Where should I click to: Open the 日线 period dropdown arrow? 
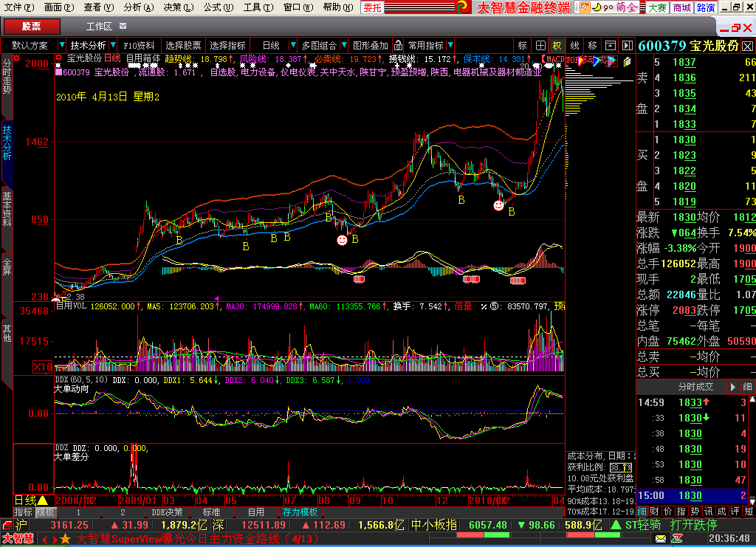(292, 45)
